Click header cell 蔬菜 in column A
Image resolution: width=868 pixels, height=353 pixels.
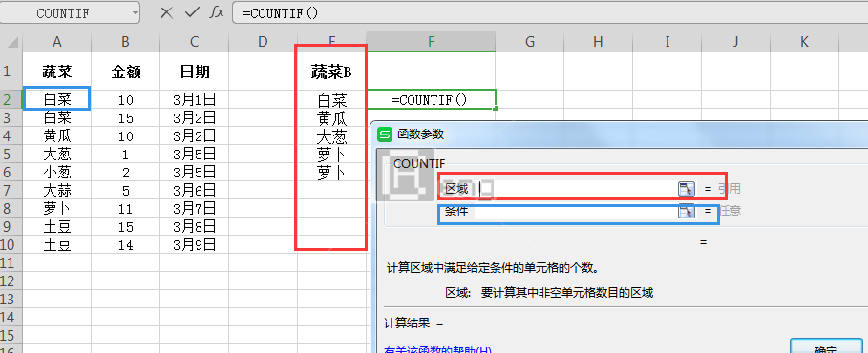coord(57,72)
